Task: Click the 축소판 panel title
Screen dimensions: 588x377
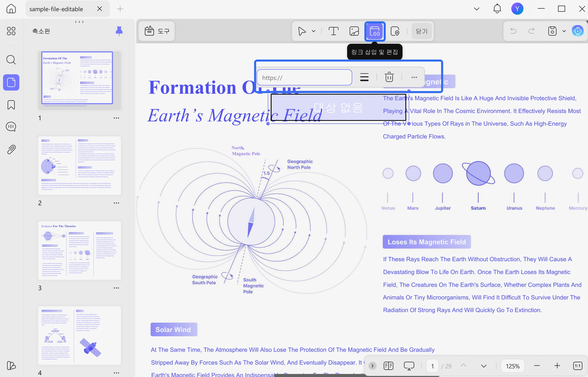Action: [x=41, y=31]
